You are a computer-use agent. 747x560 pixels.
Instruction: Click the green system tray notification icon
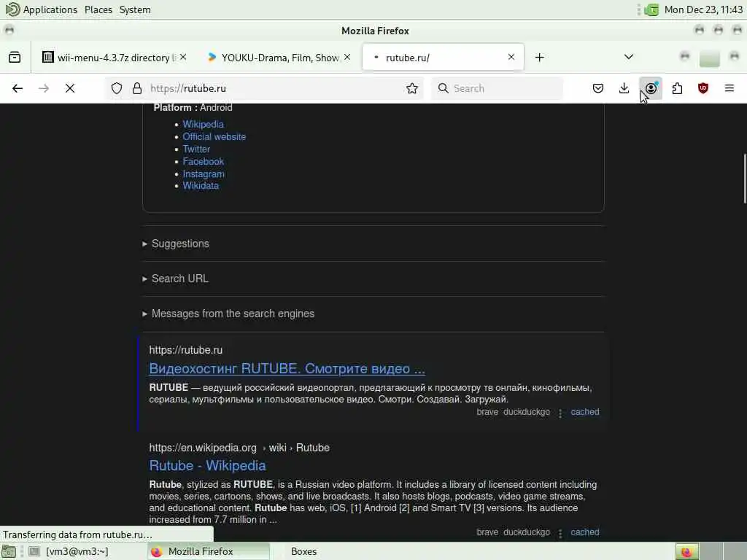click(x=651, y=9)
